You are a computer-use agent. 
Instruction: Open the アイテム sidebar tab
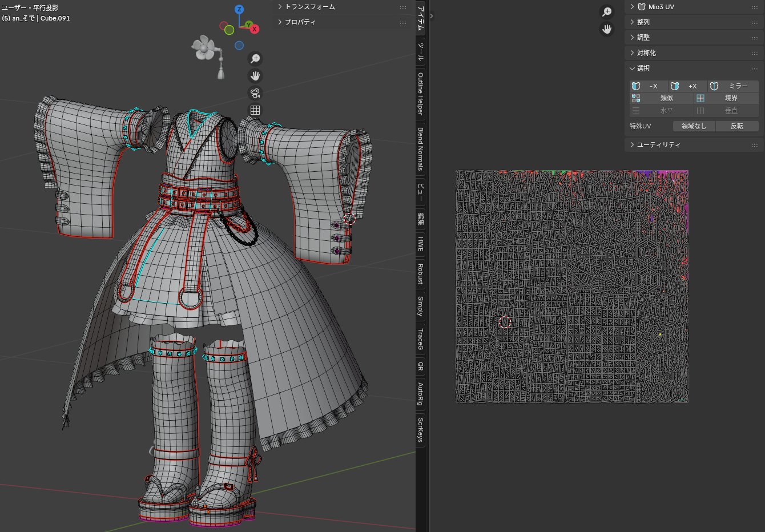click(421, 18)
